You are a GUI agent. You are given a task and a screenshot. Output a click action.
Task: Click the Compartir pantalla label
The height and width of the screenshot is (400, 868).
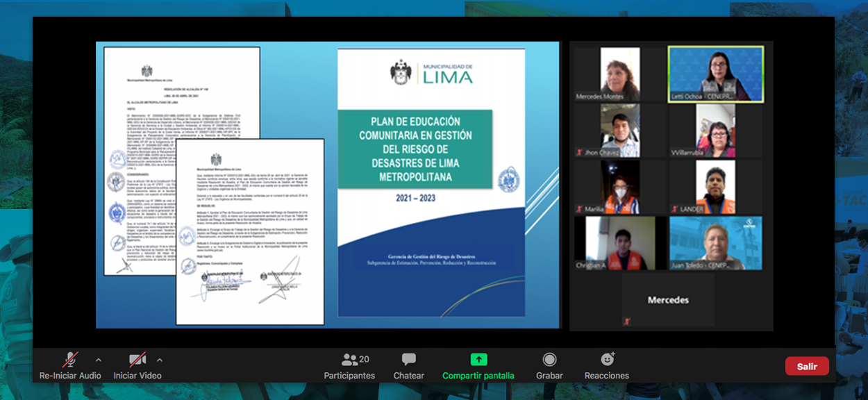(x=478, y=376)
